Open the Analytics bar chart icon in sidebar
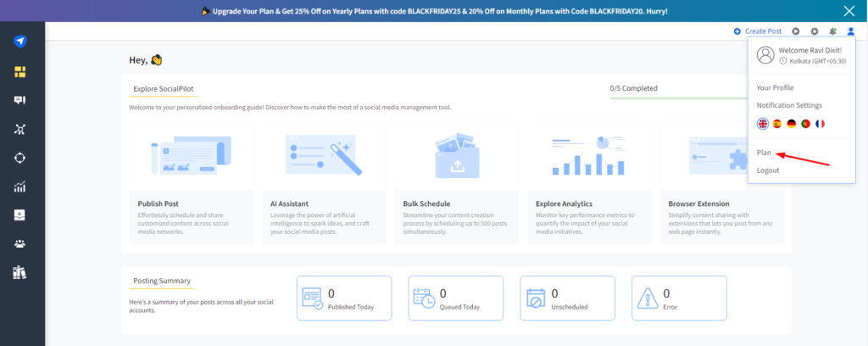The height and width of the screenshot is (346, 868). pos(20,187)
